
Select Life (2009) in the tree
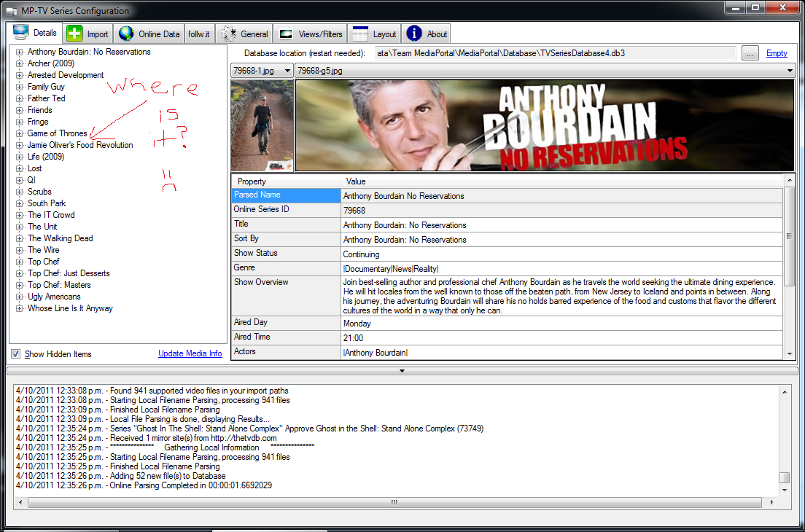point(46,157)
